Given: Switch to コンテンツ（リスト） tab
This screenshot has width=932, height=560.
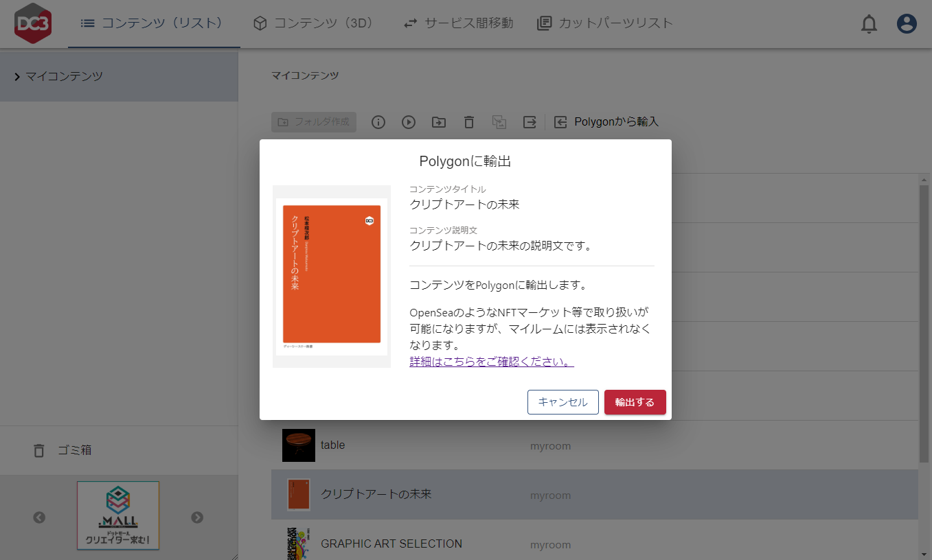Looking at the screenshot, I should click(x=154, y=24).
